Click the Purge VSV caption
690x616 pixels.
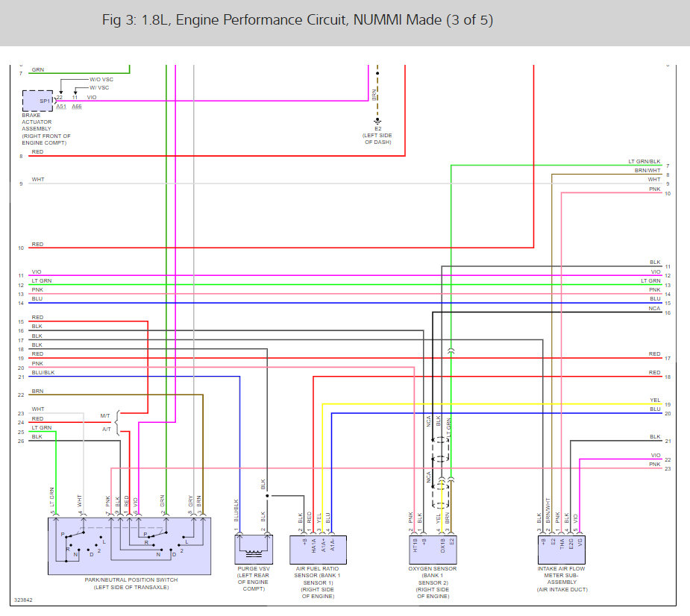click(254, 579)
